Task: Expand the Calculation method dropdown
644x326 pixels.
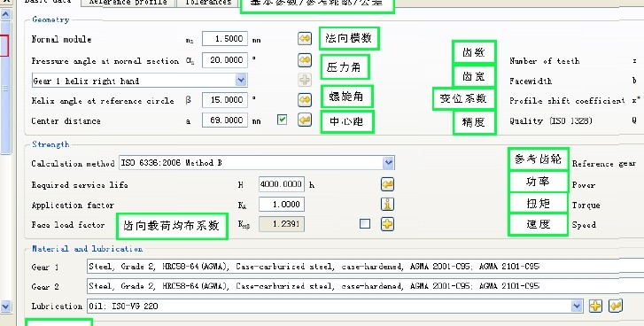Action: [389, 163]
